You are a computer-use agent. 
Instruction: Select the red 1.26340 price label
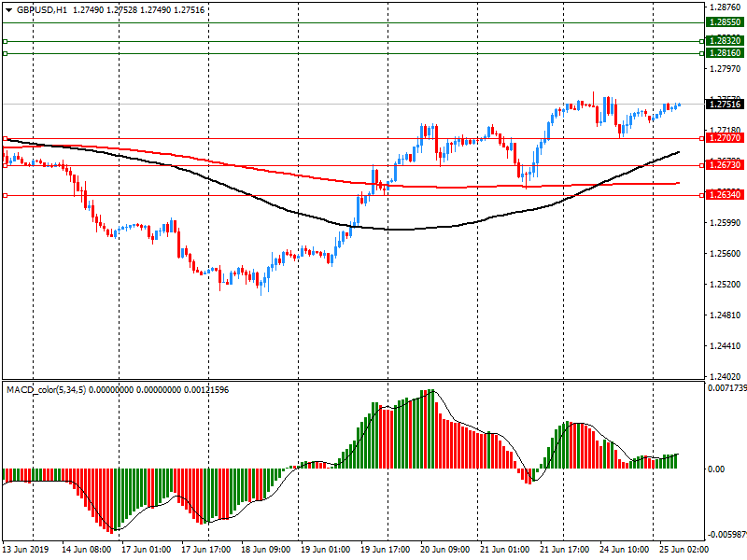coord(725,195)
